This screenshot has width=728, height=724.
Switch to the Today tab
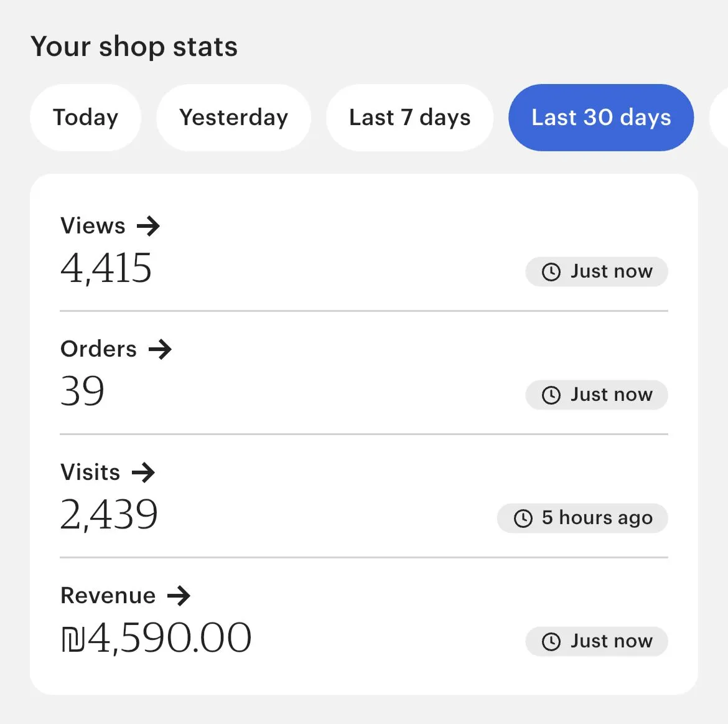pyautogui.click(x=85, y=118)
